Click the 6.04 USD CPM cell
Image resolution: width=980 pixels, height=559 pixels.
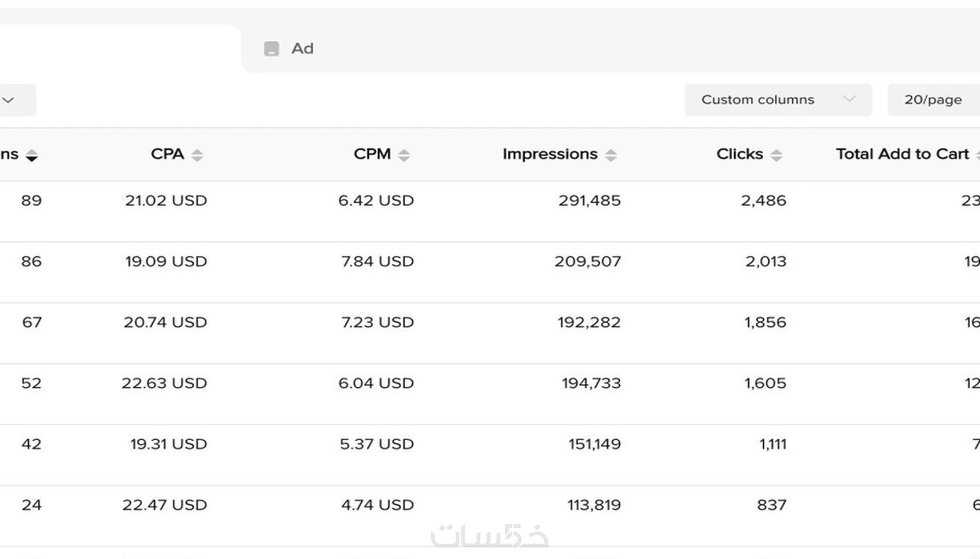pyautogui.click(x=376, y=383)
